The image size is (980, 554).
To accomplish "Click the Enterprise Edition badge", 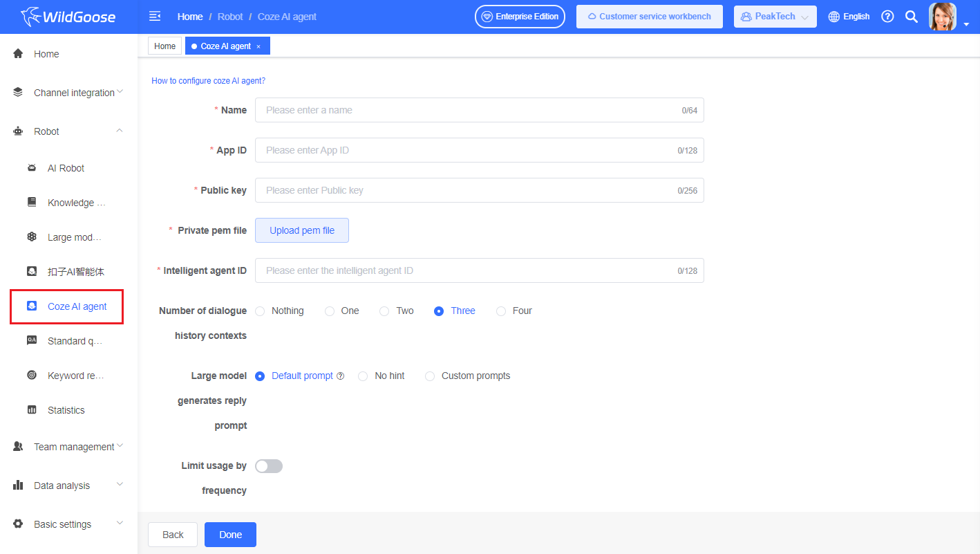I will (x=520, y=17).
